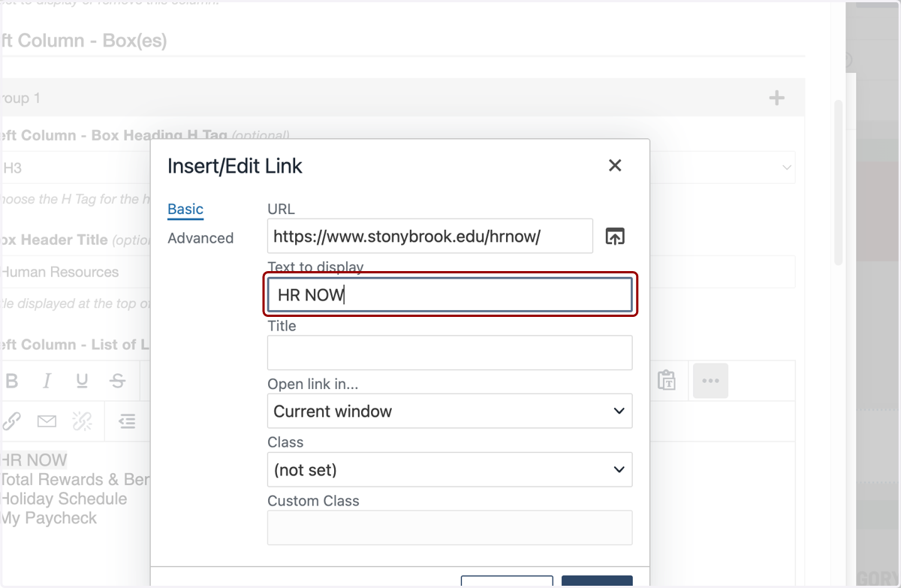Open the Class dropdown
Screen dimensions: 901x588
pyautogui.click(x=450, y=469)
